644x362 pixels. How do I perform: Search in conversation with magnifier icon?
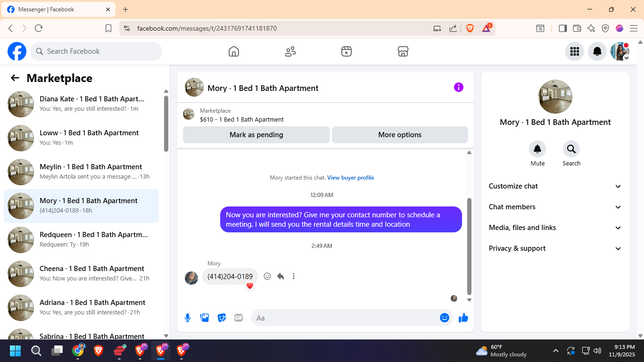[x=571, y=149]
